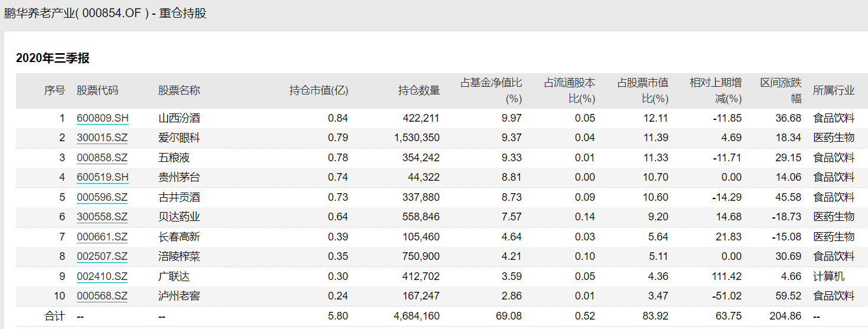This screenshot has width=868, height=329.
Task: Click the 2020年三季报 section heading
Action: (x=53, y=58)
